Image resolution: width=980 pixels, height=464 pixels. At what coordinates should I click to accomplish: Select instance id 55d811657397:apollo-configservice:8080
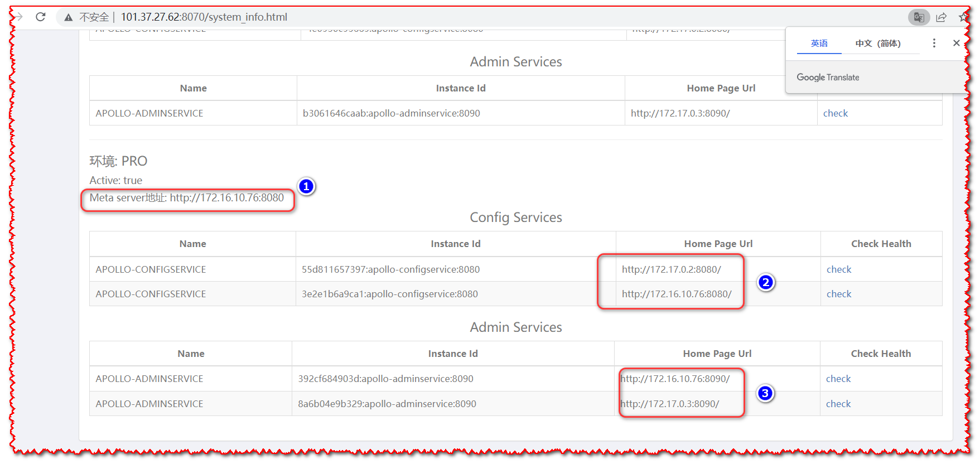(x=390, y=269)
